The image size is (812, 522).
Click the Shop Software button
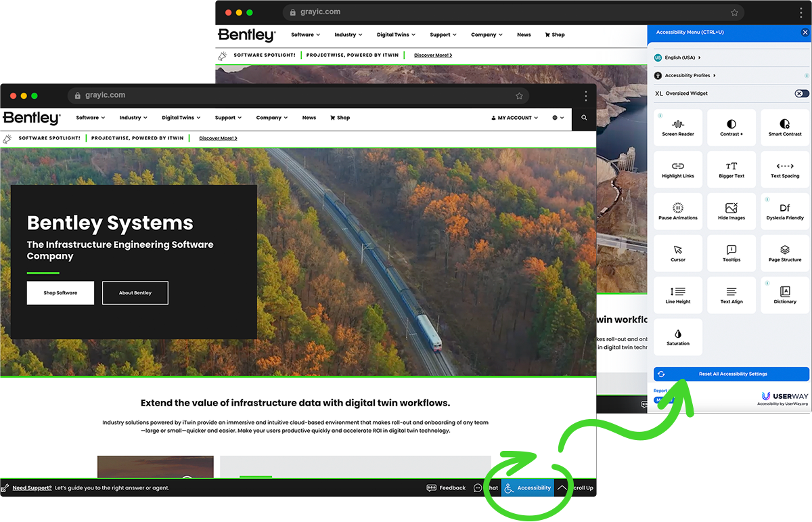tap(60, 293)
